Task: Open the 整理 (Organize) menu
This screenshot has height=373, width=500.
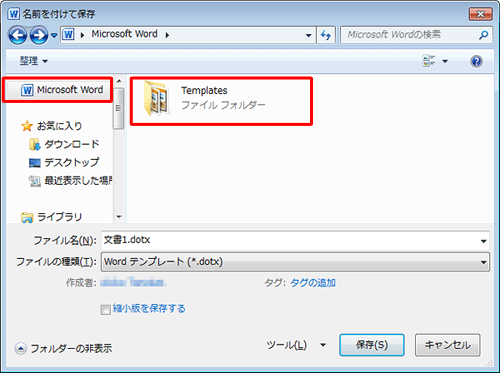Action: tap(33, 61)
